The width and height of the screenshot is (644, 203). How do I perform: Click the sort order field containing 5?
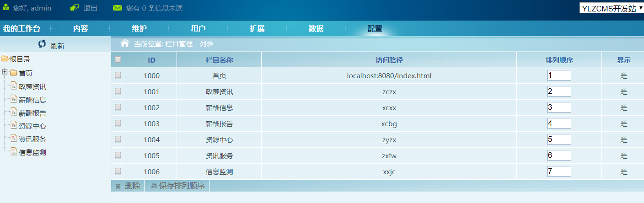(559, 139)
